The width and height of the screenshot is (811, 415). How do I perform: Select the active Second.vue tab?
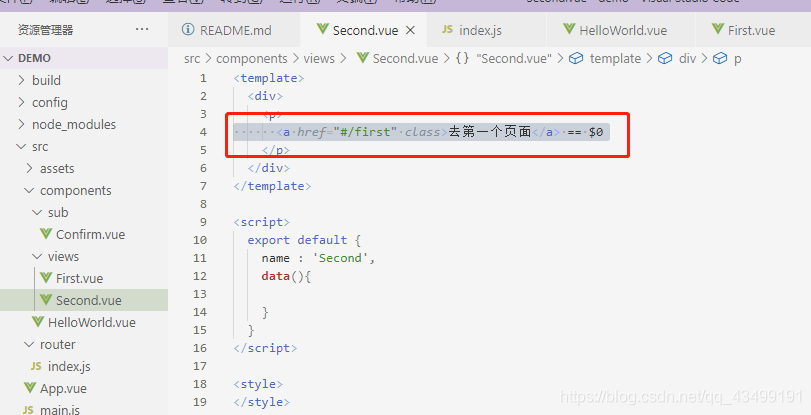365,31
